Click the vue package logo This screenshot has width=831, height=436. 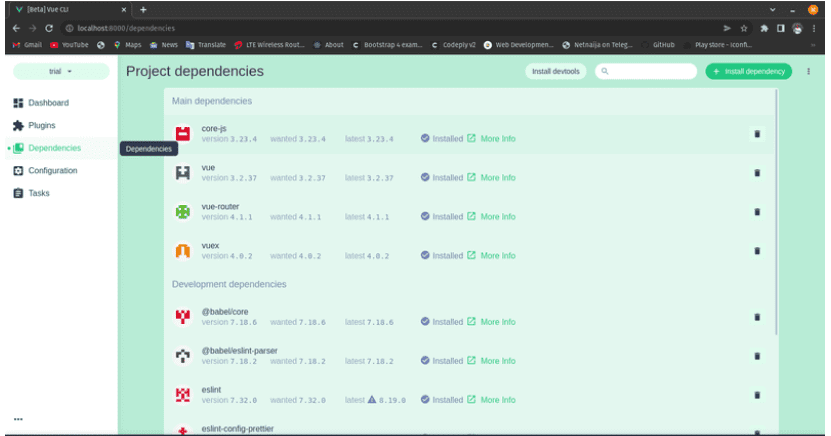tap(183, 173)
